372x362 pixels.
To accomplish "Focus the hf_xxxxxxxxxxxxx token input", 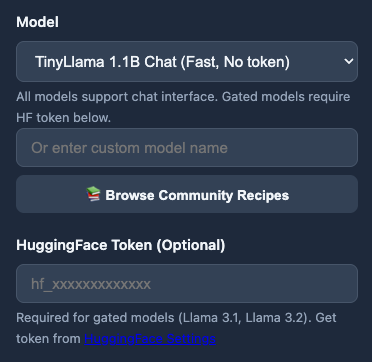I will coord(187,284).
